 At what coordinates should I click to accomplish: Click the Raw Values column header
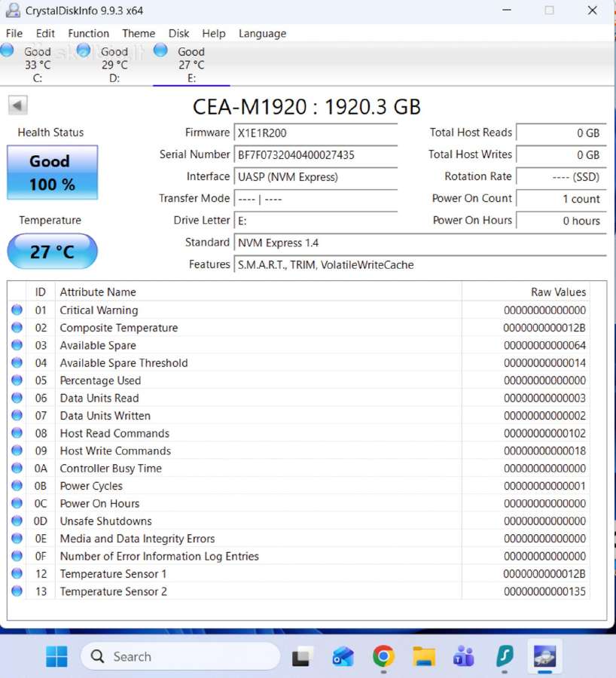tap(526, 292)
